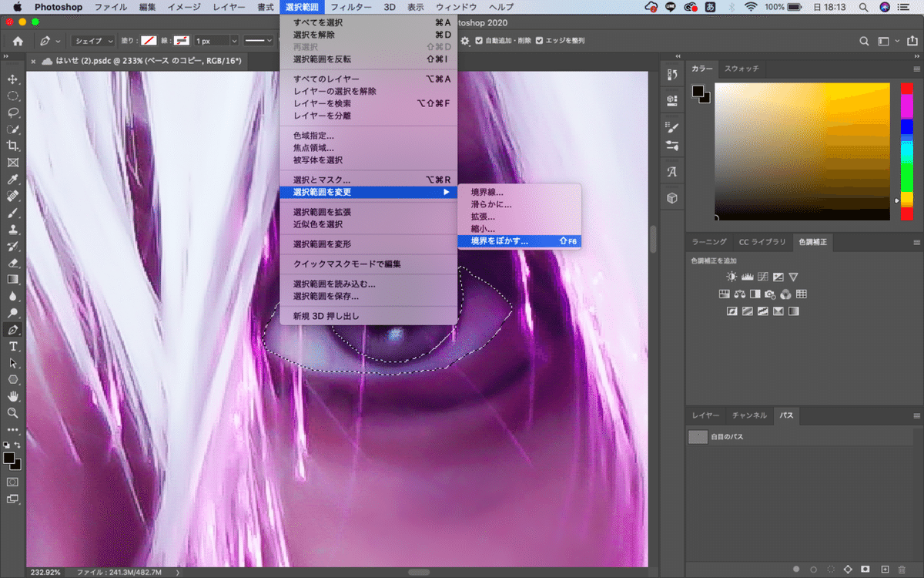Screen dimensions: 924x578
Task: Toggle Quick Mask mode button
Action: pyautogui.click(x=12, y=482)
